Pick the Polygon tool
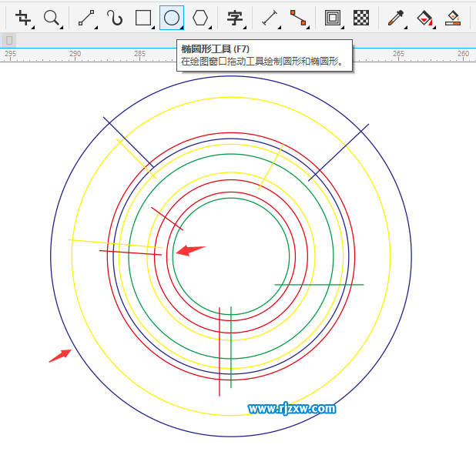This screenshot has height=465, width=476. [x=200, y=18]
